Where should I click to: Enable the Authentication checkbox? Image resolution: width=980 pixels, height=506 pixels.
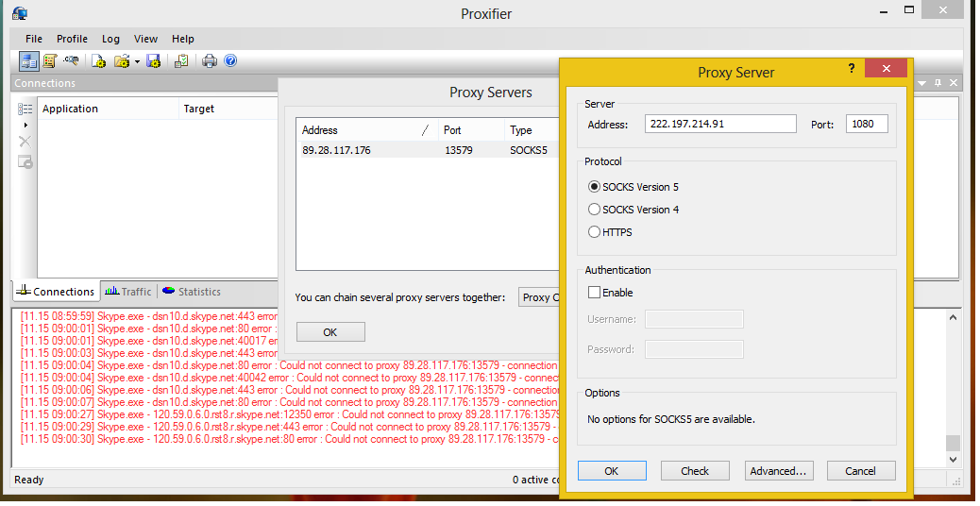[595, 293]
